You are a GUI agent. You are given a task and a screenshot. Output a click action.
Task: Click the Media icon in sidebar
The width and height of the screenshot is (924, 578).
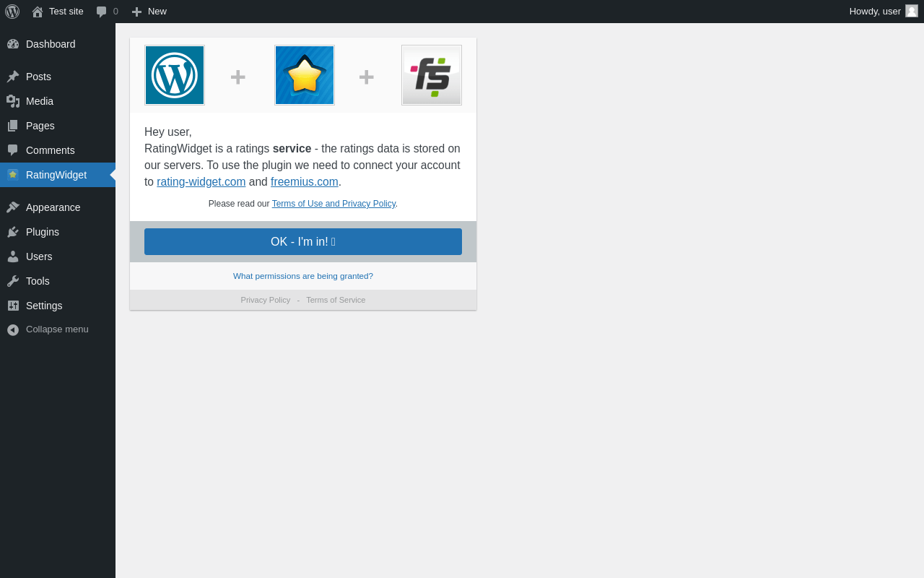(x=13, y=101)
